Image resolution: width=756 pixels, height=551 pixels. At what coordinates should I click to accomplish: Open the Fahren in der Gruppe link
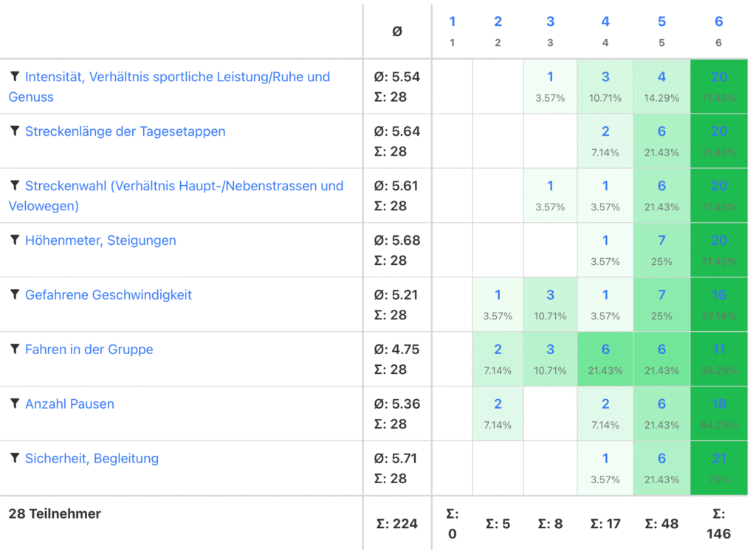(89, 350)
